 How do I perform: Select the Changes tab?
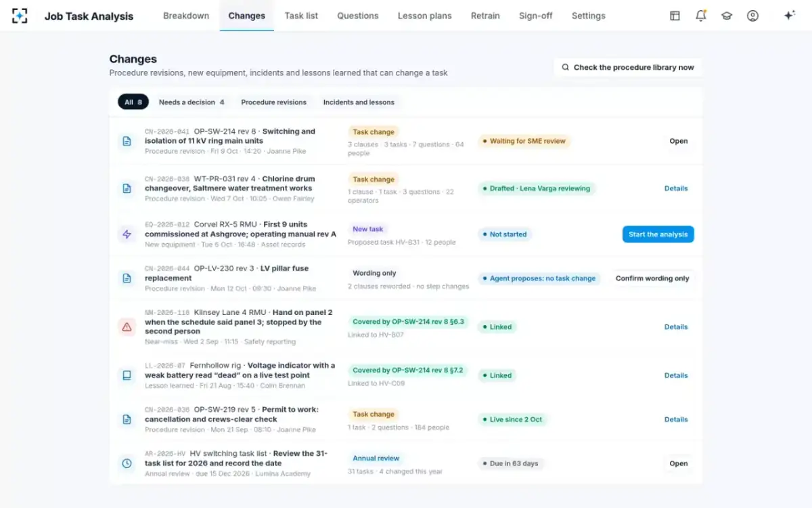tap(247, 16)
